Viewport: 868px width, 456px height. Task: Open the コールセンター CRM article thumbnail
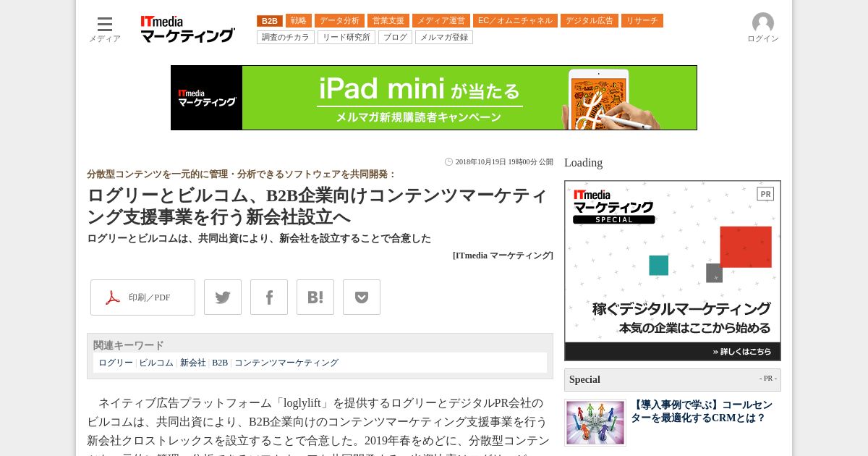(595, 423)
